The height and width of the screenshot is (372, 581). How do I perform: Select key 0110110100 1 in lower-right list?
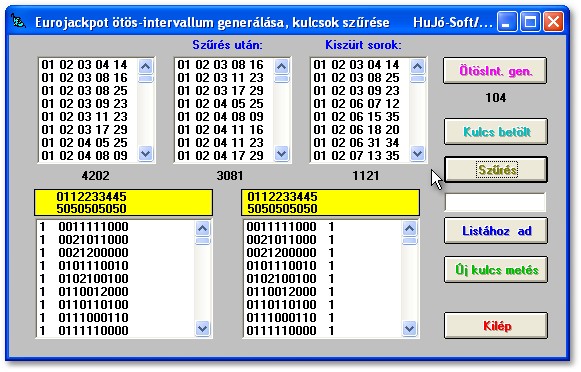coord(322,305)
